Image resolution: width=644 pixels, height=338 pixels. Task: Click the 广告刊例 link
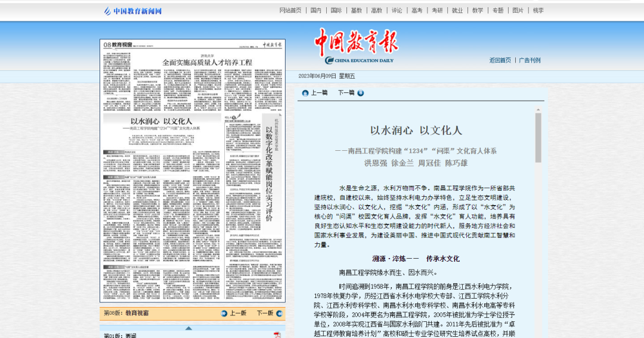tap(530, 60)
